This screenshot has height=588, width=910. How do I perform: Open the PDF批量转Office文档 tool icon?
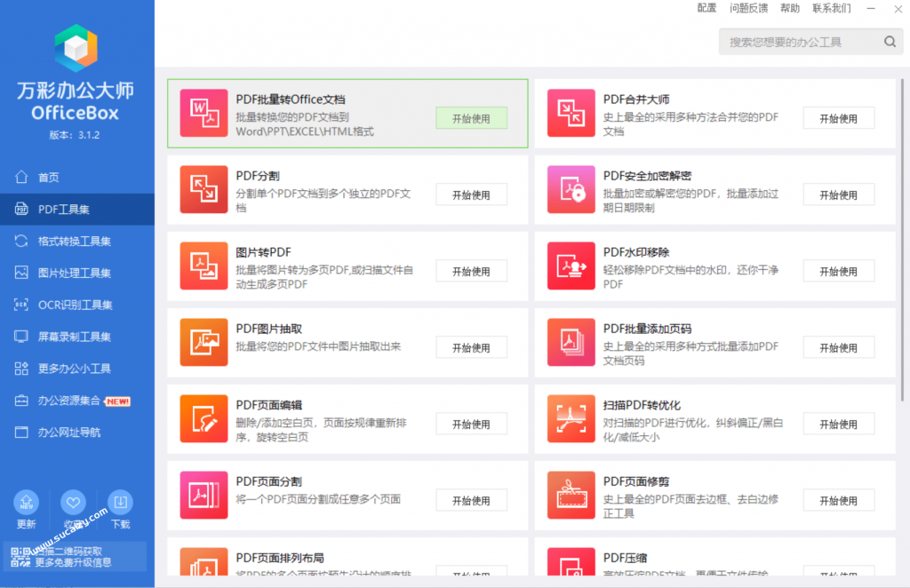(204, 113)
